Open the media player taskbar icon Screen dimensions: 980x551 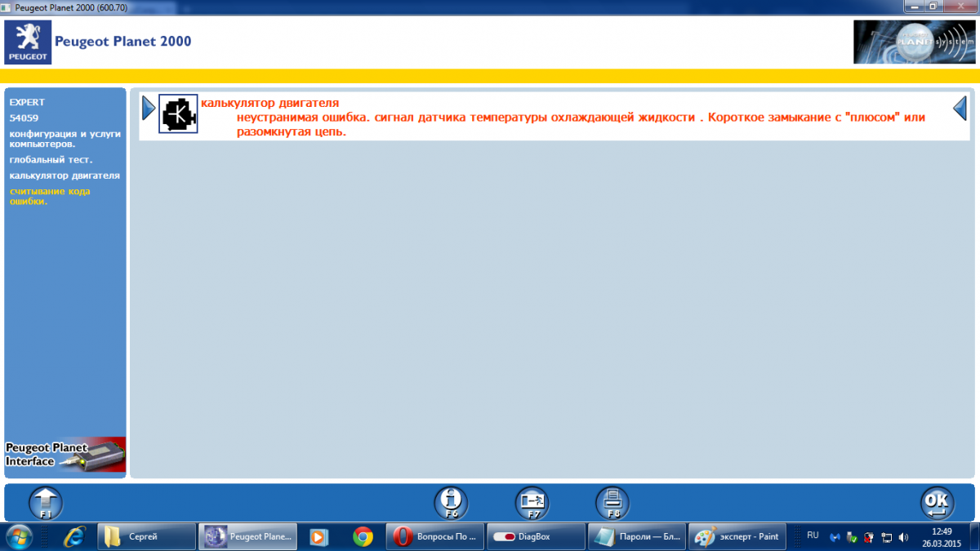318,536
